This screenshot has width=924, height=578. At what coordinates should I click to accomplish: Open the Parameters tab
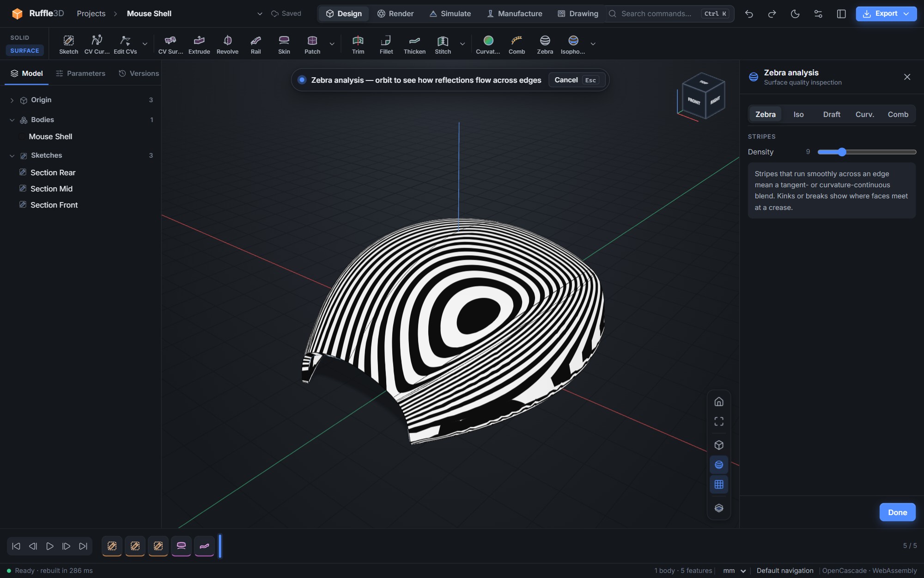click(x=81, y=74)
